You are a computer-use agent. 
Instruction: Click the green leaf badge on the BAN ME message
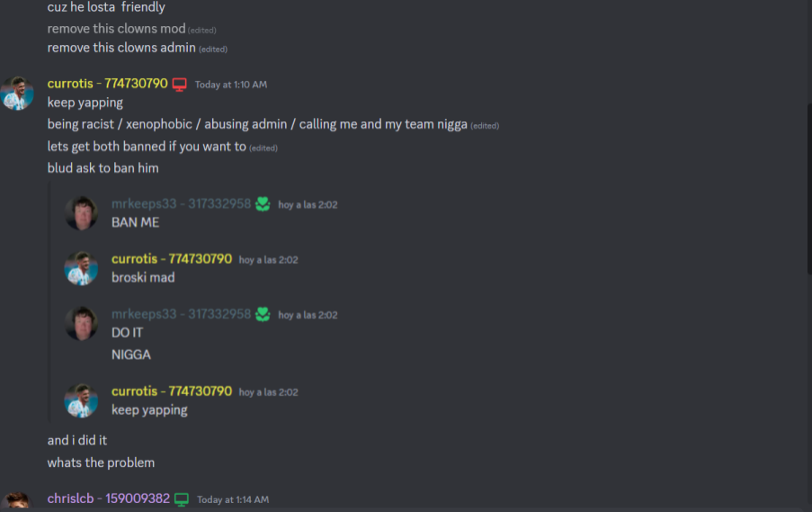click(263, 204)
